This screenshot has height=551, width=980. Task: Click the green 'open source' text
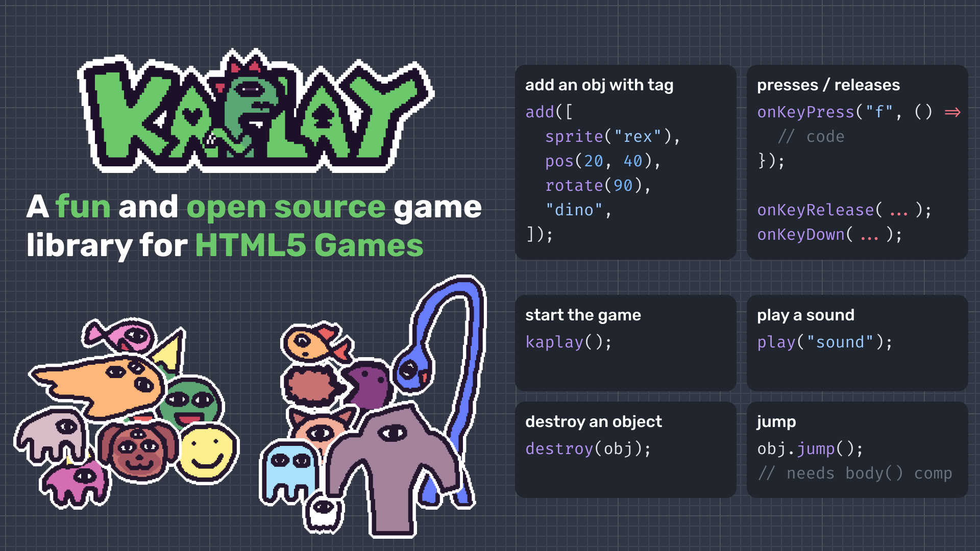click(286, 208)
